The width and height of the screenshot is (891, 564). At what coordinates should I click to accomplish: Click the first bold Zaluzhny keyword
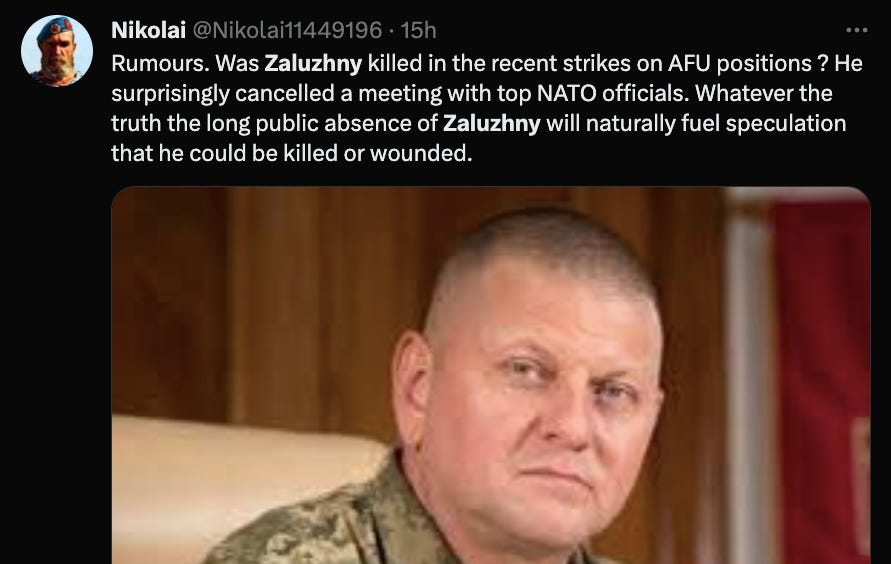point(313,63)
